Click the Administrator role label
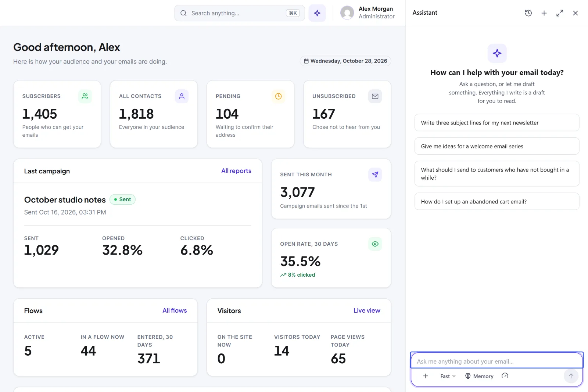This screenshot has width=588, height=392. (x=377, y=17)
